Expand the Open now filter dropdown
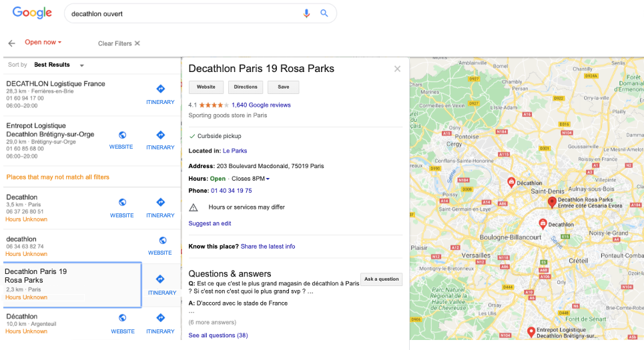This screenshot has width=644, height=350. tap(43, 42)
